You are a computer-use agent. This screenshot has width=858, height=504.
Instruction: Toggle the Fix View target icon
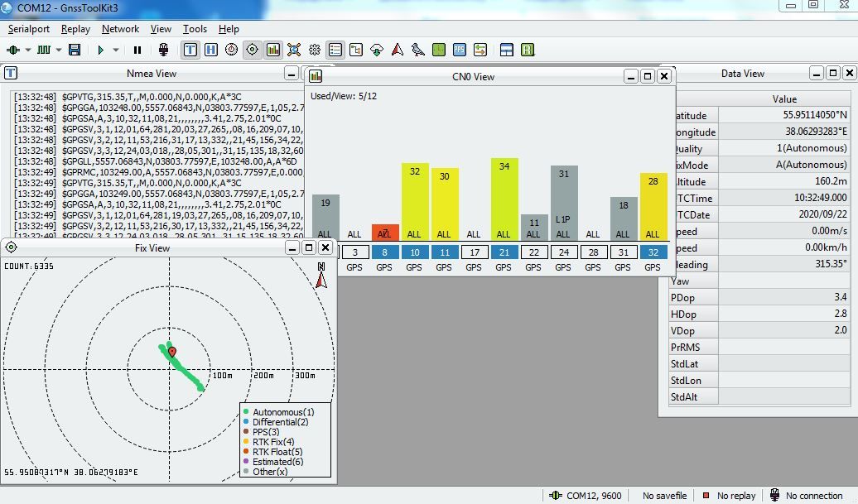(253, 50)
